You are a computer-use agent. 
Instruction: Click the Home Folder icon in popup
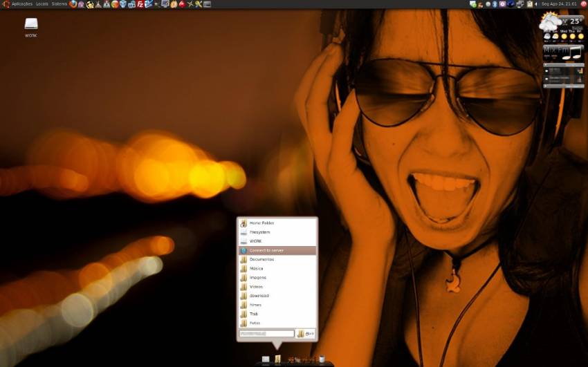[x=244, y=223]
